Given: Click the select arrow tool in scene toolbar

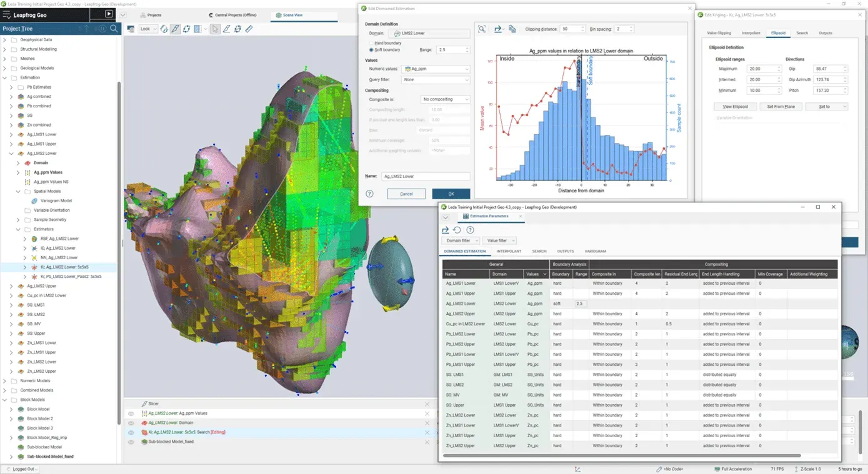Looking at the screenshot, I should click(215, 29).
